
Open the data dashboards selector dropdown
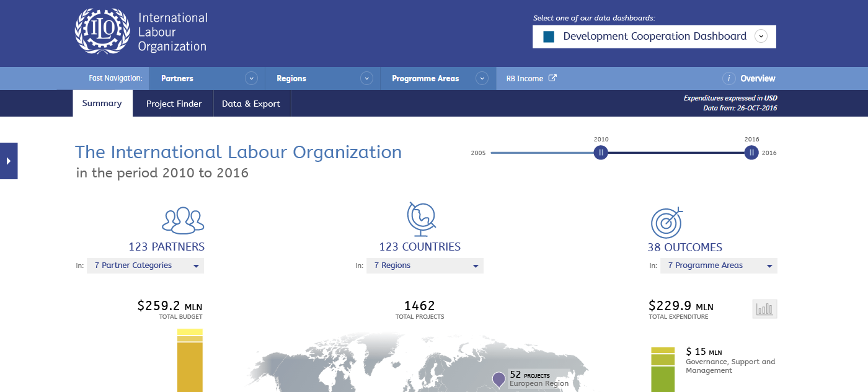click(654, 37)
